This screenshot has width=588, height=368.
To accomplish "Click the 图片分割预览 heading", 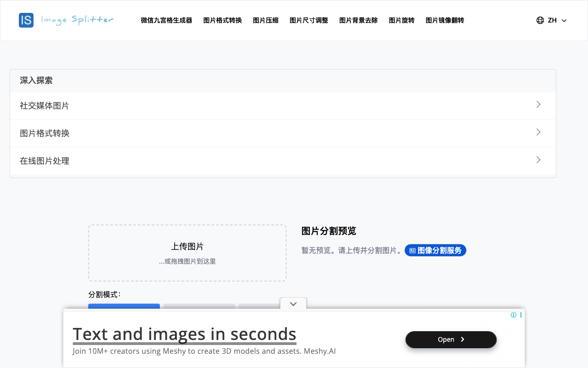I will [329, 231].
